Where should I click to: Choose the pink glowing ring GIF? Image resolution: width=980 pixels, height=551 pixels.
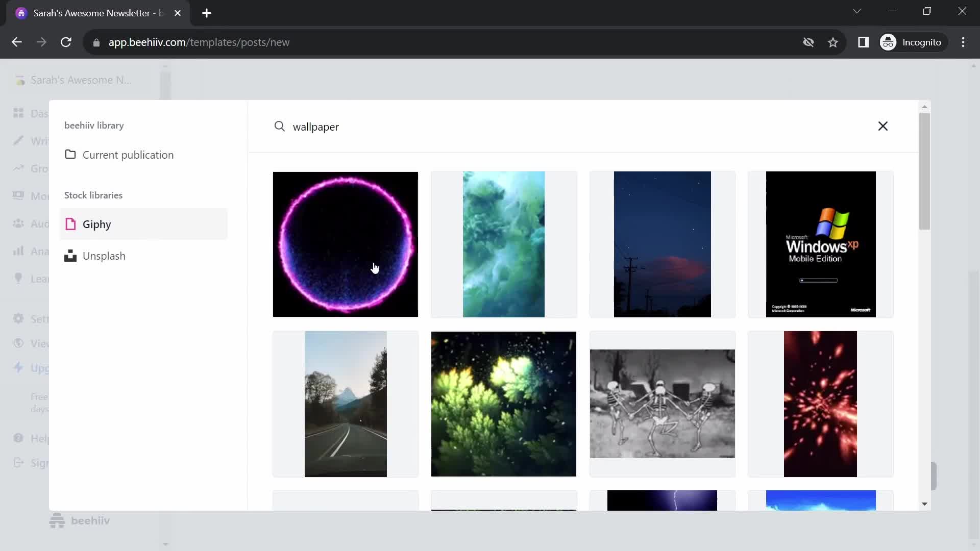(346, 244)
